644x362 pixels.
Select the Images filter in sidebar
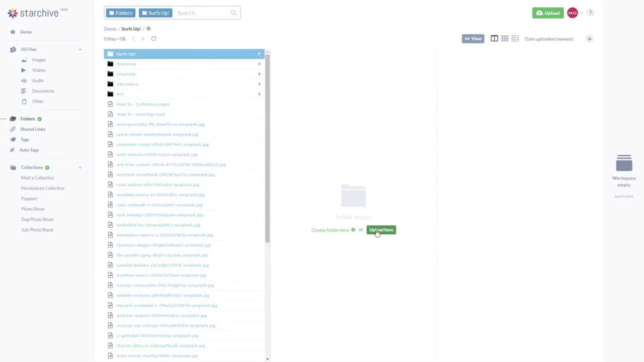[x=39, y=60]
